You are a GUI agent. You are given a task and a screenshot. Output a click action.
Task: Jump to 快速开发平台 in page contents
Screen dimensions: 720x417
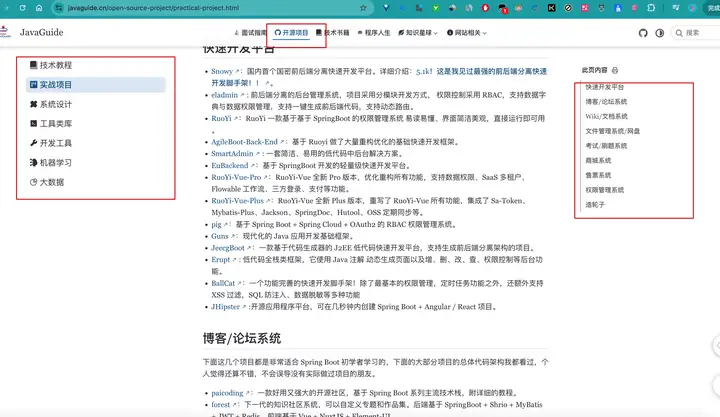604,87
